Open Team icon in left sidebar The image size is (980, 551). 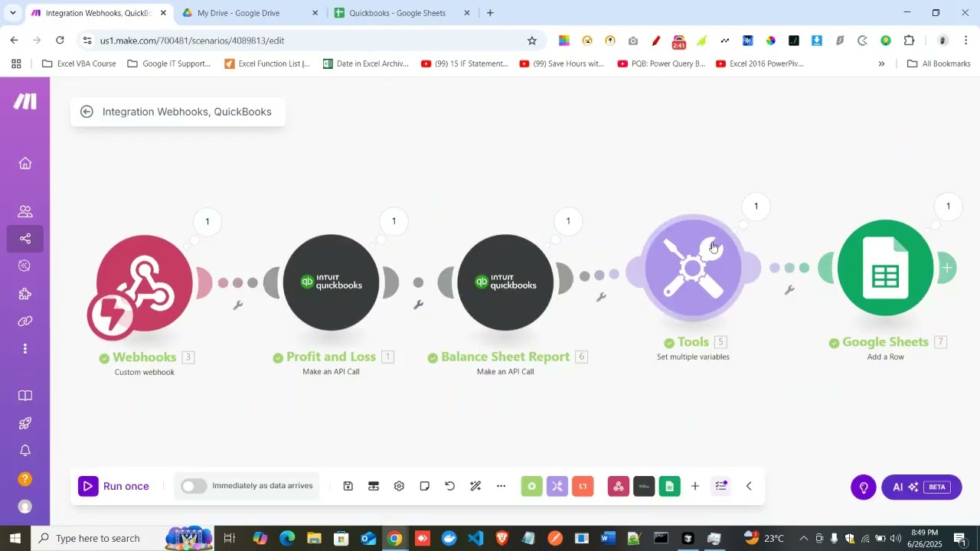25,211
